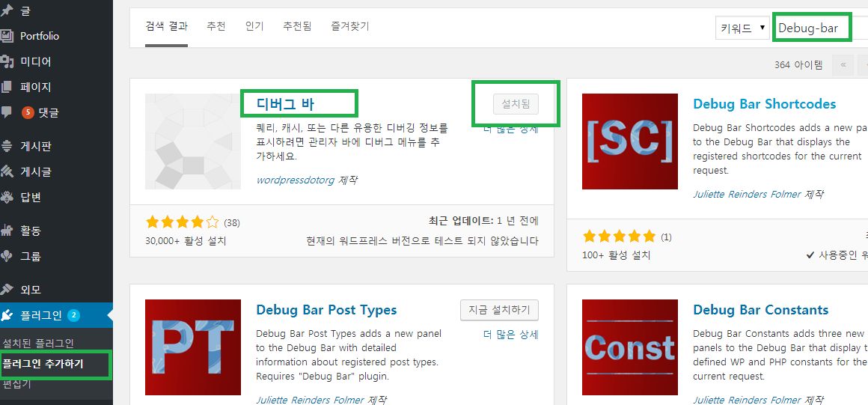Open Debug Bar Constants title link
Viewport: 868px width, 405px height.
[x=760, y=310]
